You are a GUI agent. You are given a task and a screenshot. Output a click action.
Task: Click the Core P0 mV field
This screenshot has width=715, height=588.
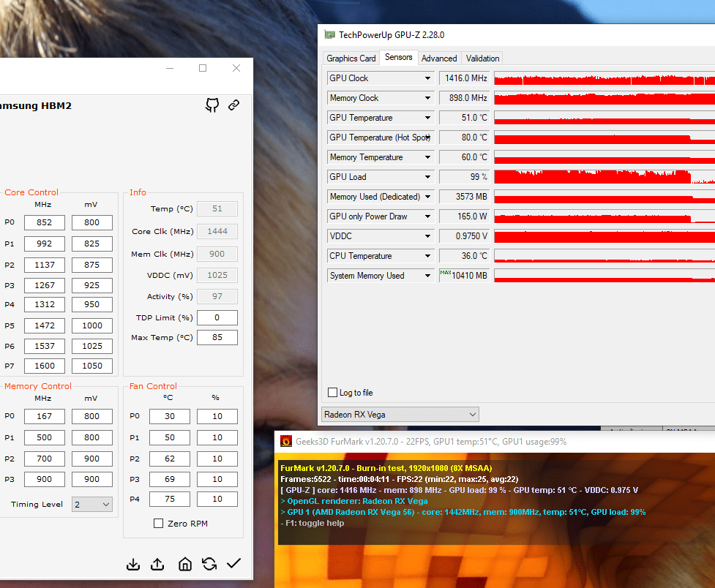click(x=91, y=222)
